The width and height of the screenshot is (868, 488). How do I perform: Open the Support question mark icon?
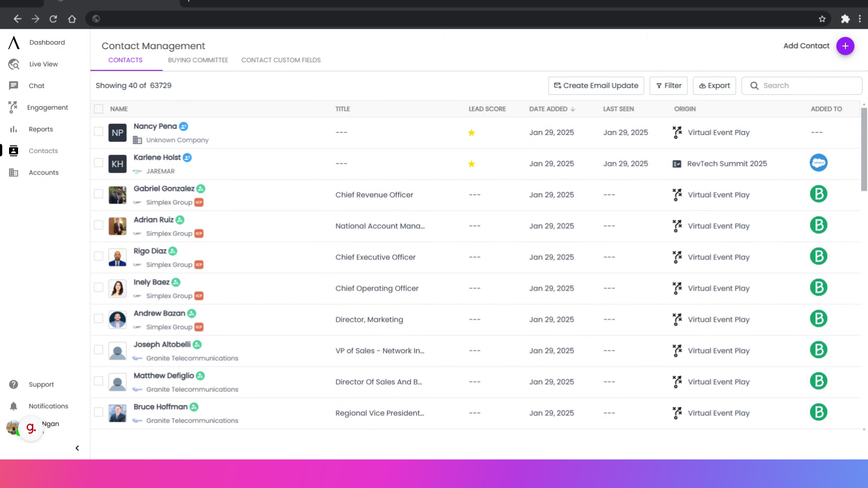click(14, 385)
